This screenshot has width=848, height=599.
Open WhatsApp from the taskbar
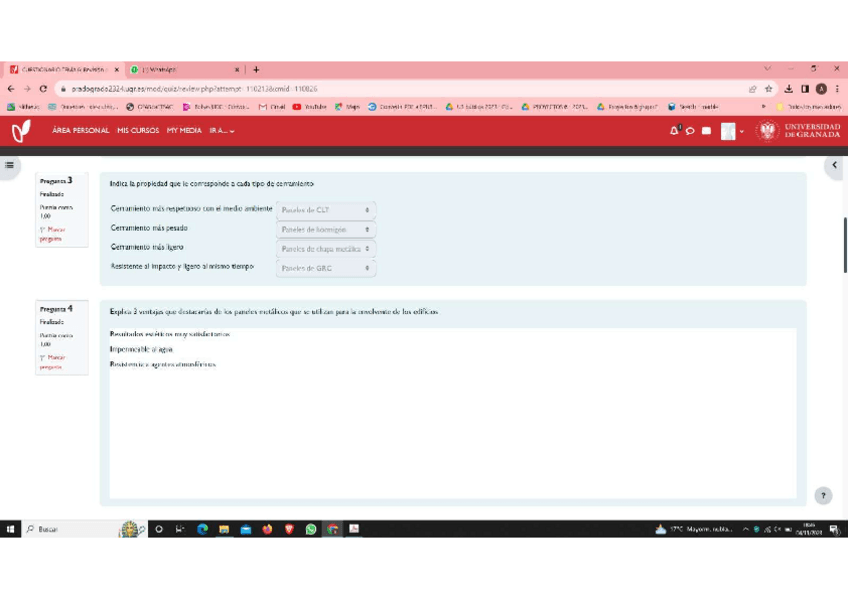[x=311, y=529]
